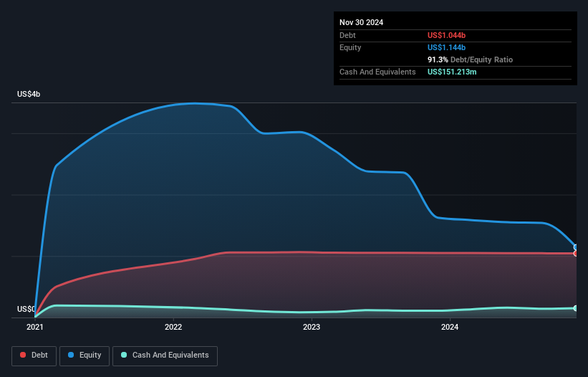Image resolution: width=588 pixels, height=377 pixels.
Task: Click Cash And Equivalents label in tooltip
Action: [x=377, y=72]
